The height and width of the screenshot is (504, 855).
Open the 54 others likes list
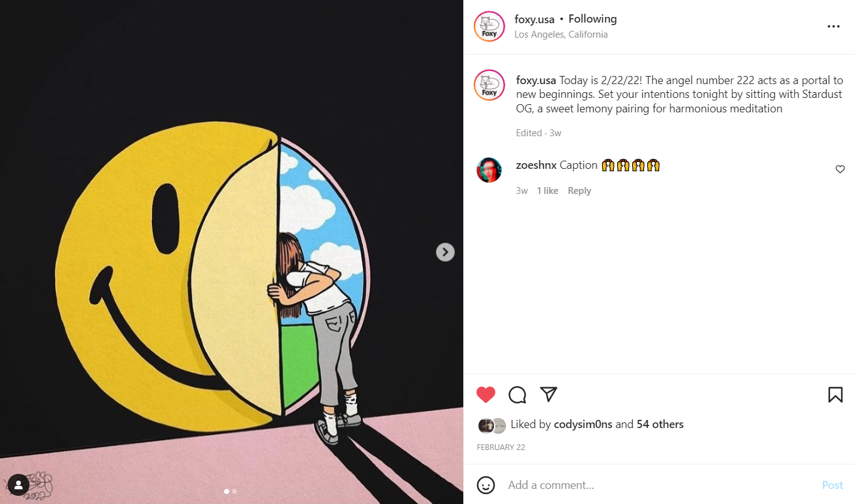(660, 424)
